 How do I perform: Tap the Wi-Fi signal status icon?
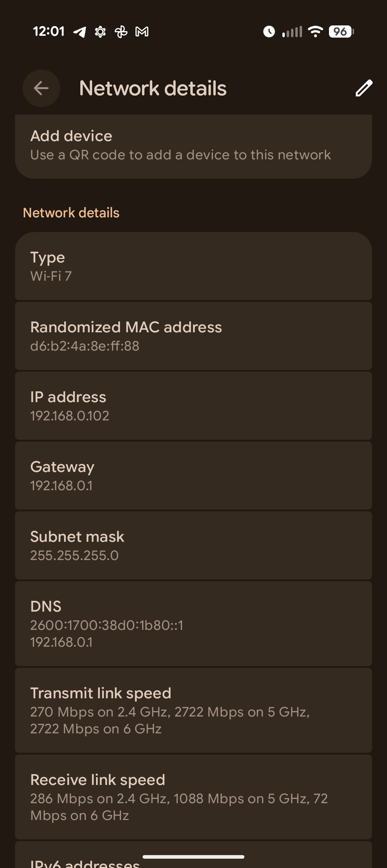click(316, 32)
